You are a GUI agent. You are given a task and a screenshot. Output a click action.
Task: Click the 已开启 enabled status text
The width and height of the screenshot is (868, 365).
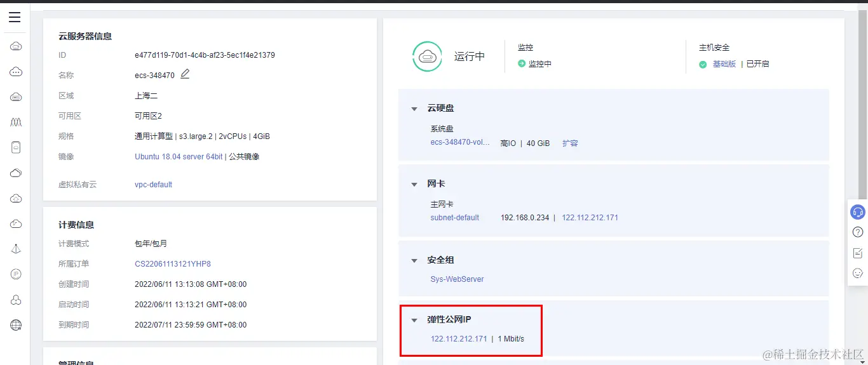[x=757, y=64]
